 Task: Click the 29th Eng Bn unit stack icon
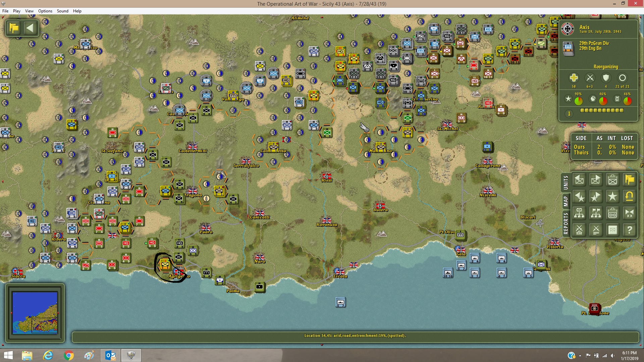[568, 49]
